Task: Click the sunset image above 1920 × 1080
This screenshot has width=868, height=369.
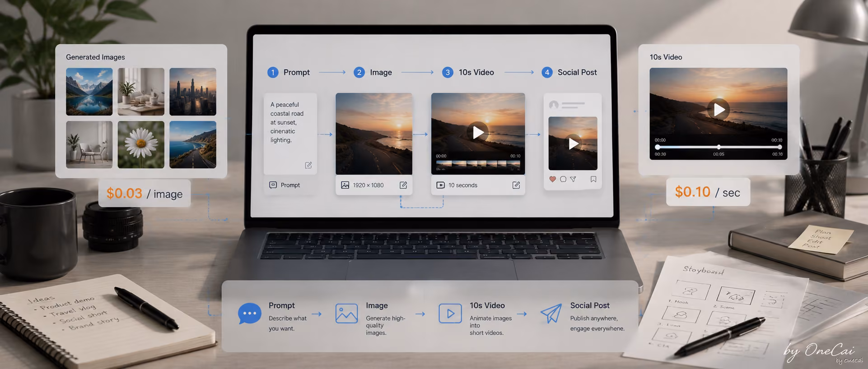Action: pyautogui.click(x=374, y=134)
